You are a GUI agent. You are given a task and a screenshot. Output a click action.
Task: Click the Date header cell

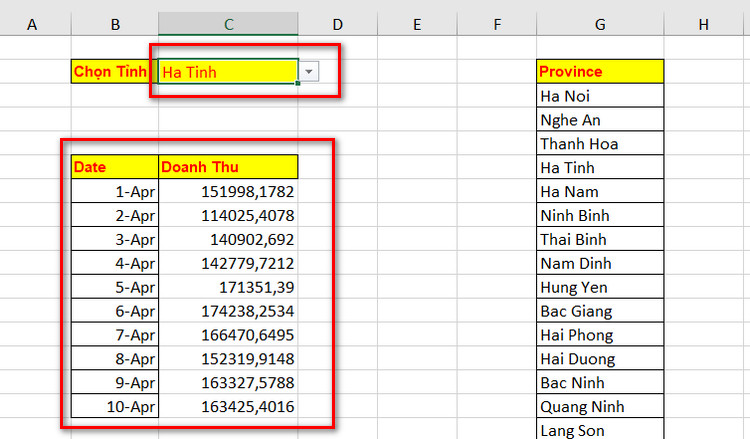click(115, 167)
